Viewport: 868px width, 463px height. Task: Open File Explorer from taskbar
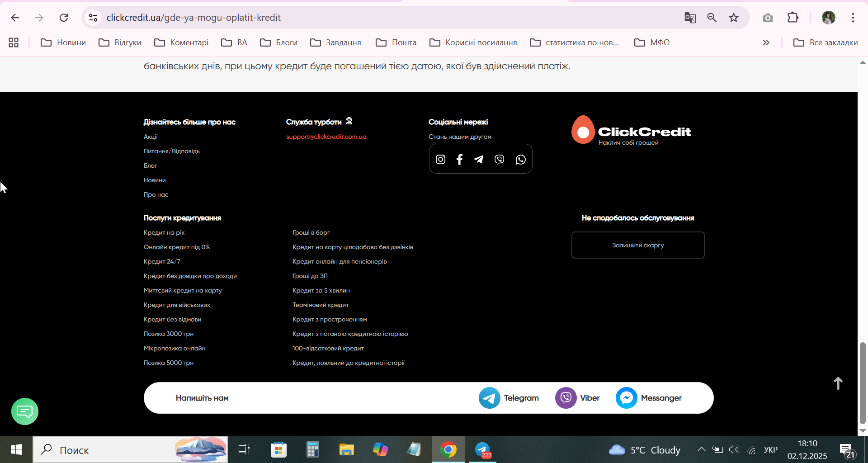click(346, 449)
